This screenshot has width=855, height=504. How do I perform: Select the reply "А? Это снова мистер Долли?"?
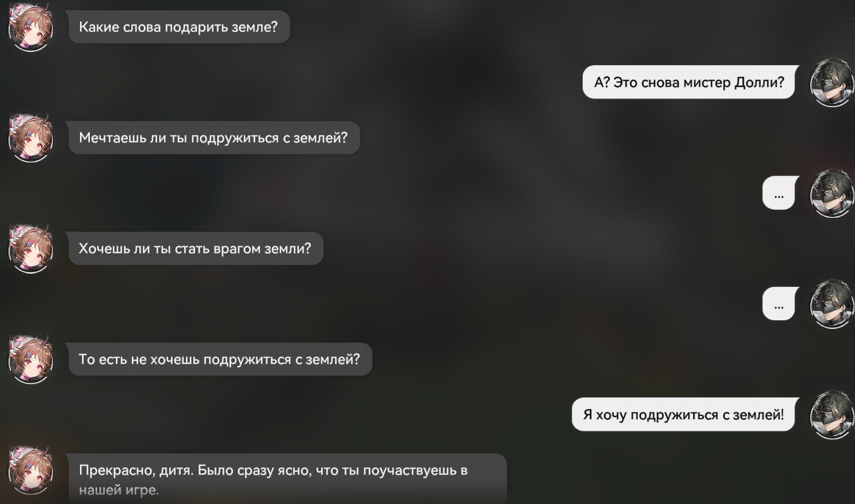coord(690,83)
